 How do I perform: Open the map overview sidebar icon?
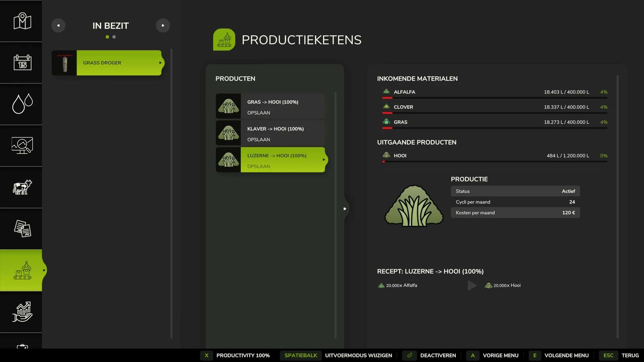click(22, 21)
